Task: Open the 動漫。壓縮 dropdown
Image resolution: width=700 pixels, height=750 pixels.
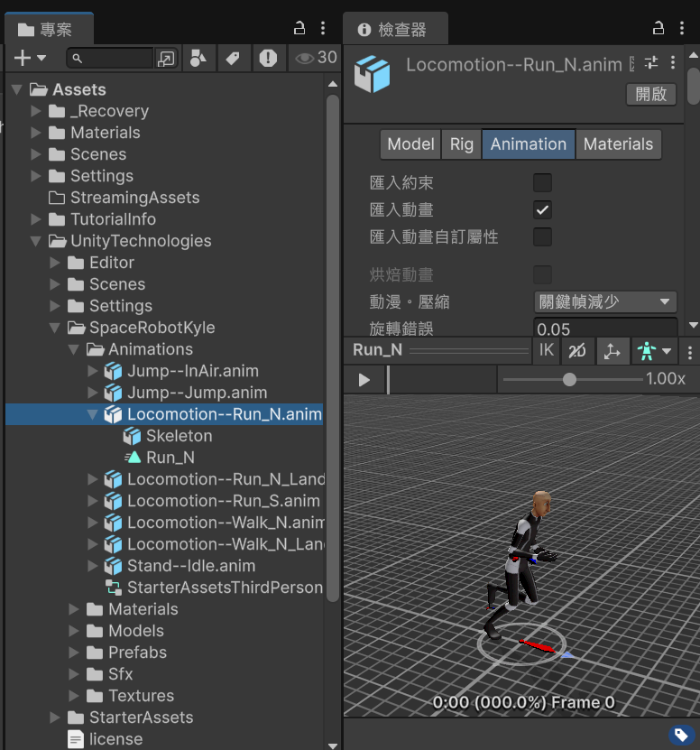Action: pos(605,301)
